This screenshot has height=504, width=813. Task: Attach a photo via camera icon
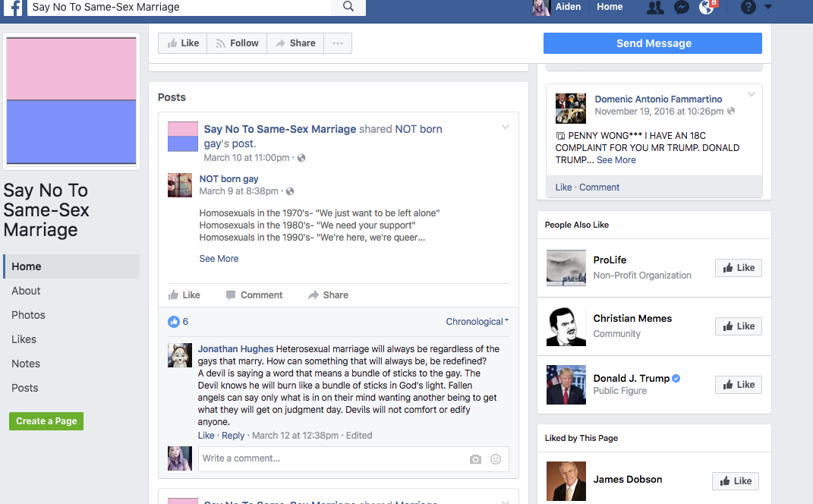coord(475,459)
